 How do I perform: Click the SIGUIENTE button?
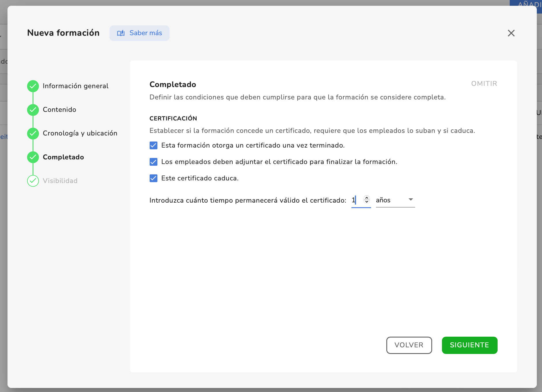[x=470, y=345]
